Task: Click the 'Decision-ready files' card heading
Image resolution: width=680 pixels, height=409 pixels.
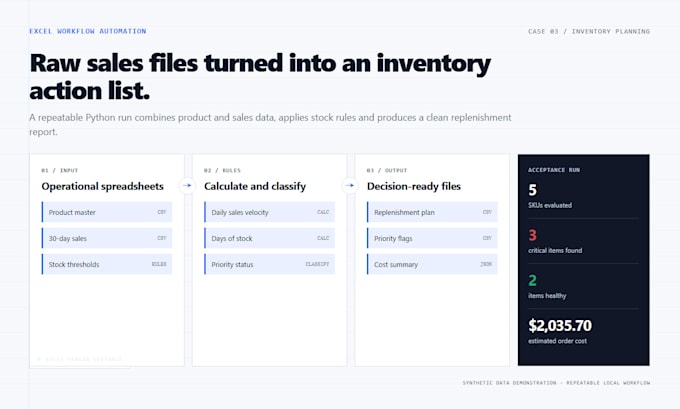Action: click(x=414, y=187)
